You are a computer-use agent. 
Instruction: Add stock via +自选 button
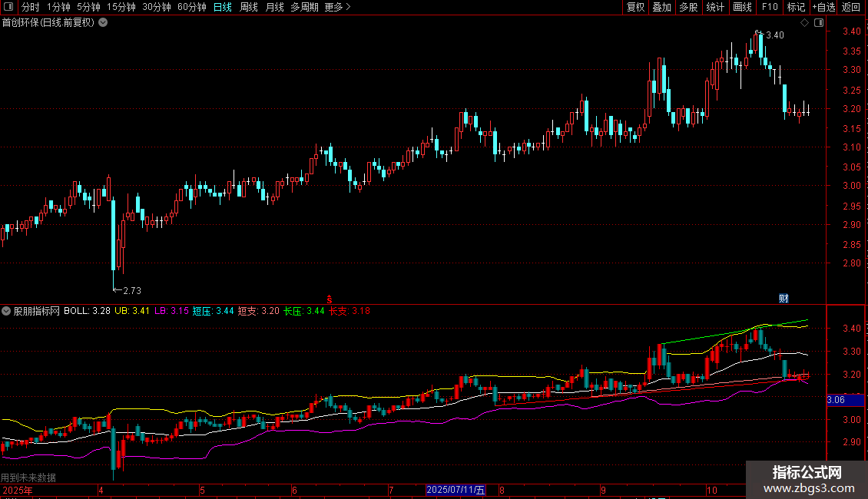point(823,7)
